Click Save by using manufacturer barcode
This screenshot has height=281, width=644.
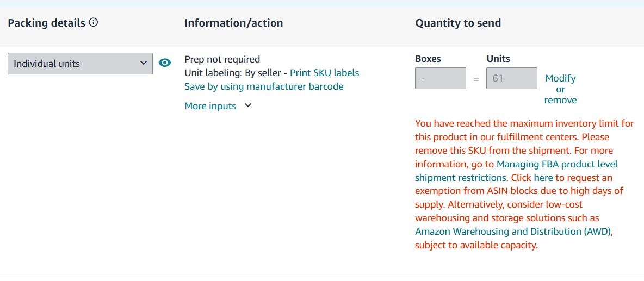[x=264, y=86]
